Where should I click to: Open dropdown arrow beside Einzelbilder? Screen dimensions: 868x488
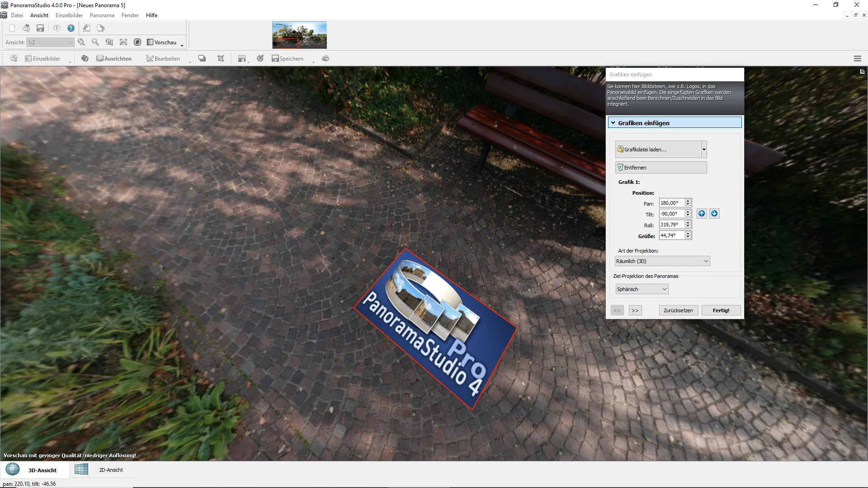[70, 62]
